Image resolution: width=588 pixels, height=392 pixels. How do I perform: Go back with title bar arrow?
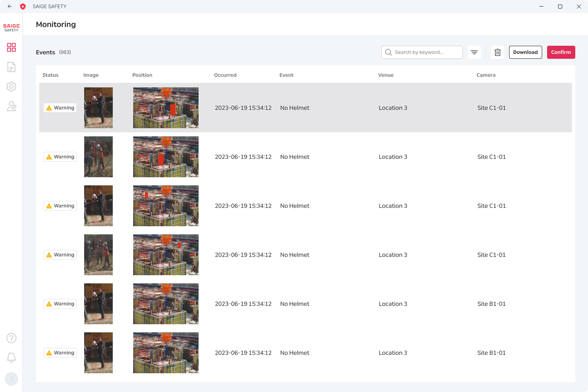click(10, 6)
